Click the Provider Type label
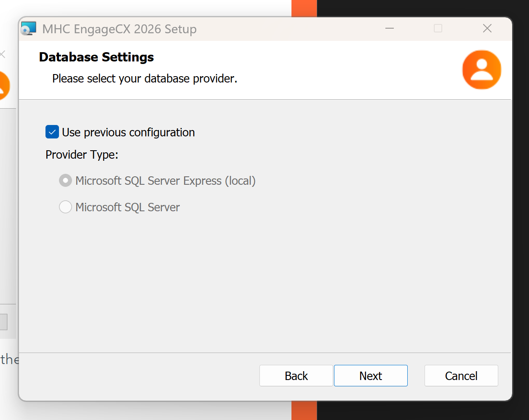This screenshot has height=420, width=529. coord(82,155)
